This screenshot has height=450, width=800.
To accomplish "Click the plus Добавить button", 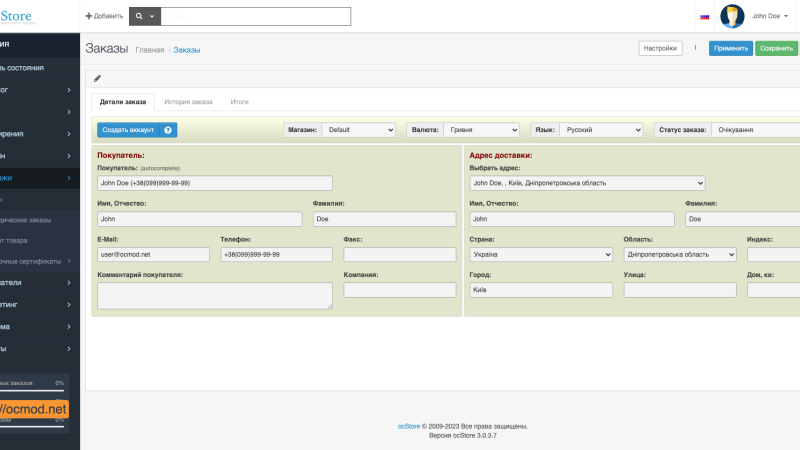I will (104, 16).
